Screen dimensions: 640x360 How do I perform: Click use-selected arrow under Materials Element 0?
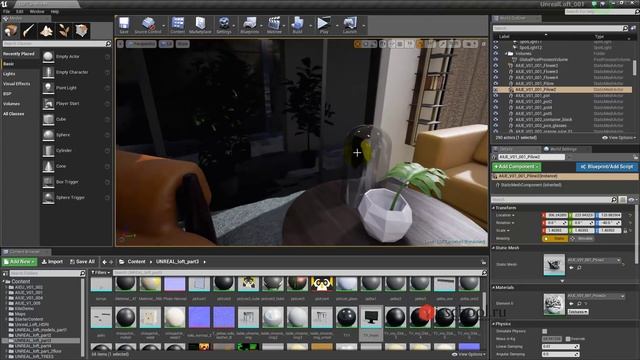click(571, 304)
